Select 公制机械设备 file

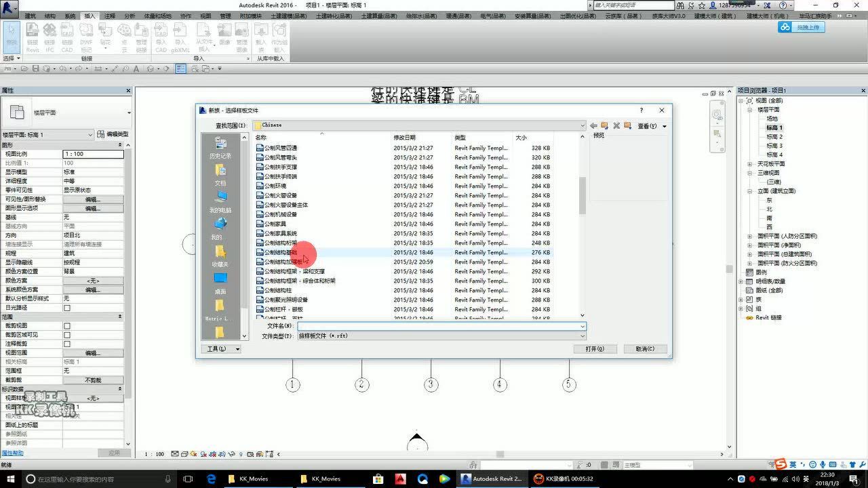(276, 214)
